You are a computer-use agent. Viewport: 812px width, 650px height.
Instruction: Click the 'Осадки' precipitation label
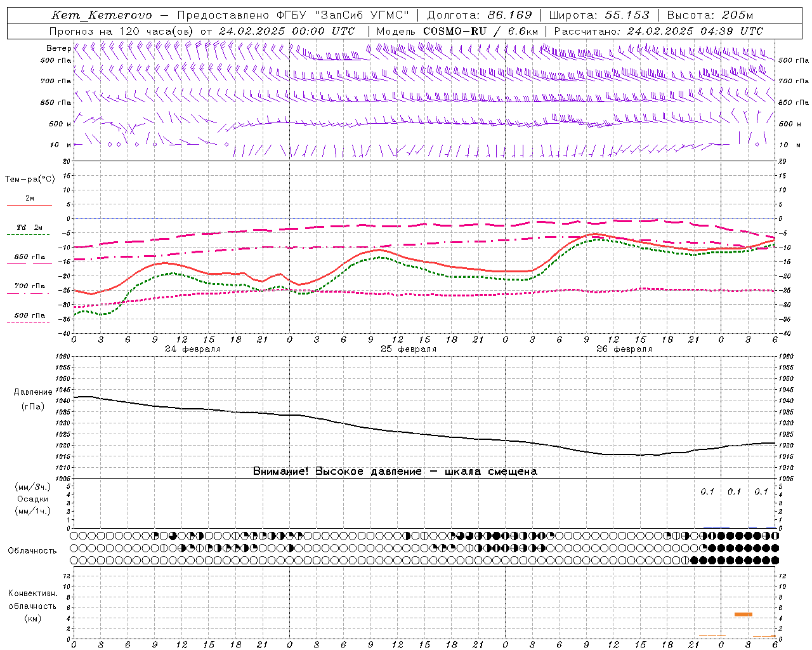click(x=33, y=499)
